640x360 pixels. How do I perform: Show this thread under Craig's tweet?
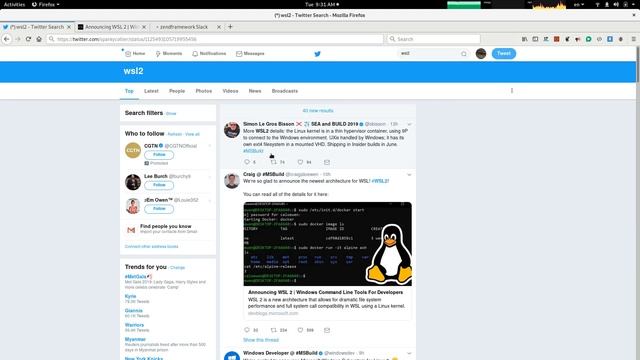pyautogui.click(x=261, y=340)
